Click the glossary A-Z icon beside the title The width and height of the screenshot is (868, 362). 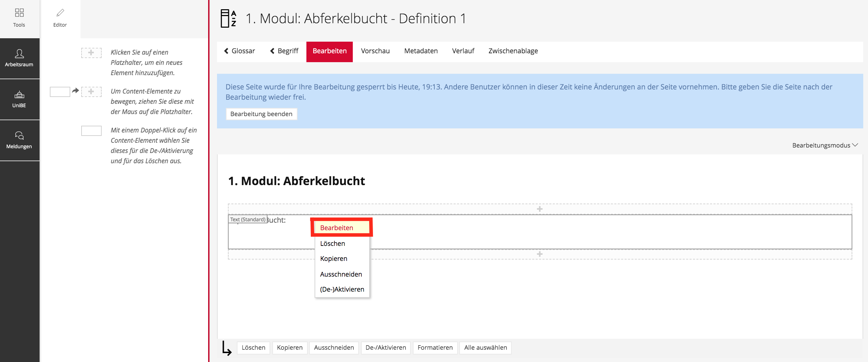(x=228, y=18)
